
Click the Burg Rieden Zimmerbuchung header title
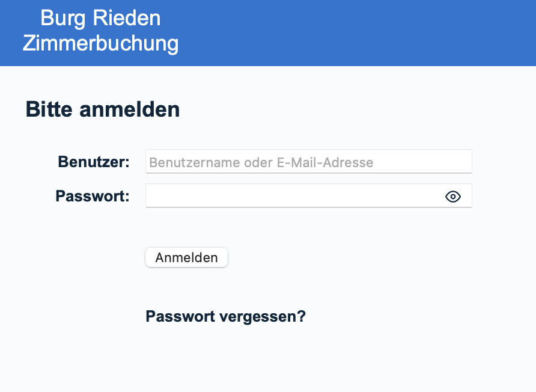pos(100,31)
